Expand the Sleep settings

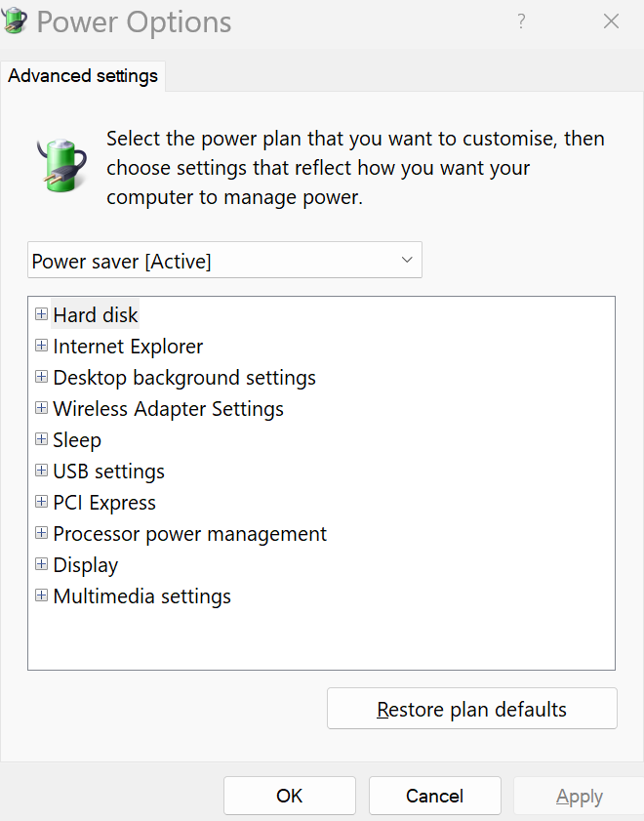[41, 439]
